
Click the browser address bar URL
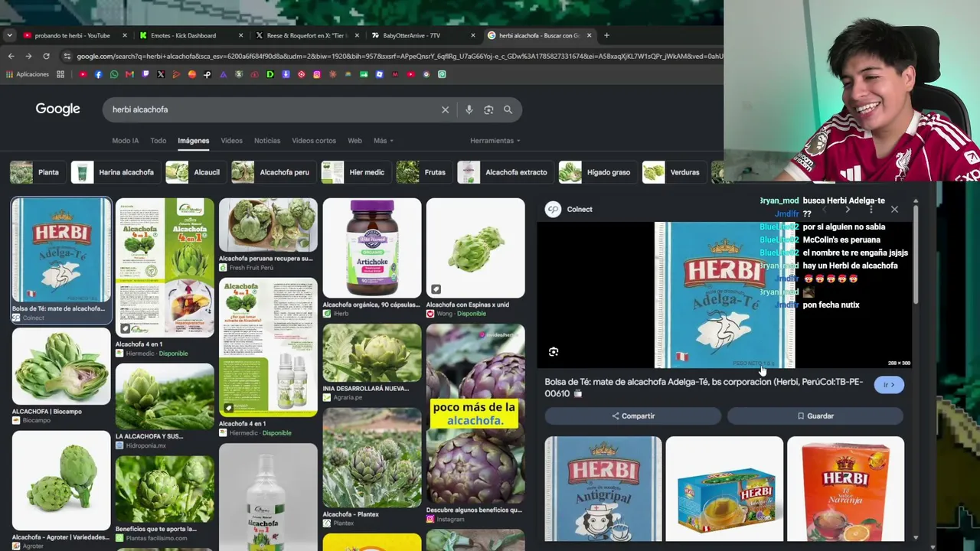click(x=398, y=56)
